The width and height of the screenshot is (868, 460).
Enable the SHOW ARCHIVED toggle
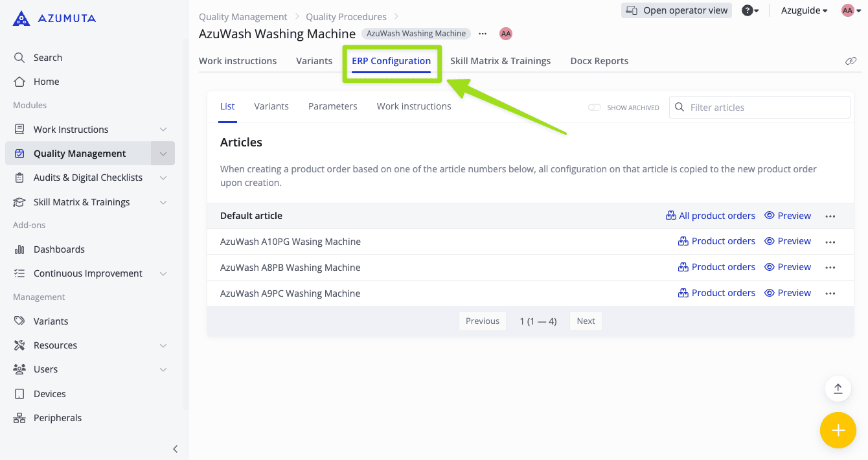click(594, 108)
